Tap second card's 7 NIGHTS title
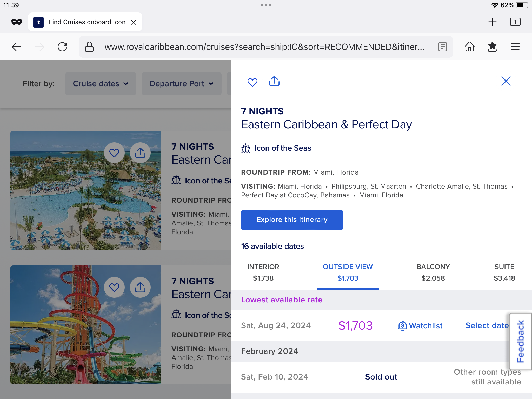The width and height of the screenshot is (532, 399). click(192, 281)
